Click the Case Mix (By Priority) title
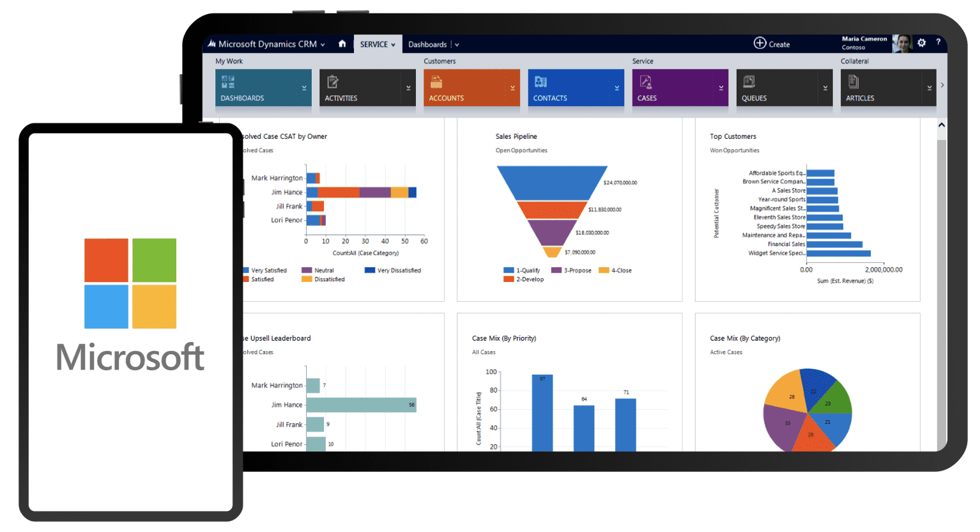Screen dimensions: 980x532 [504, 338]
